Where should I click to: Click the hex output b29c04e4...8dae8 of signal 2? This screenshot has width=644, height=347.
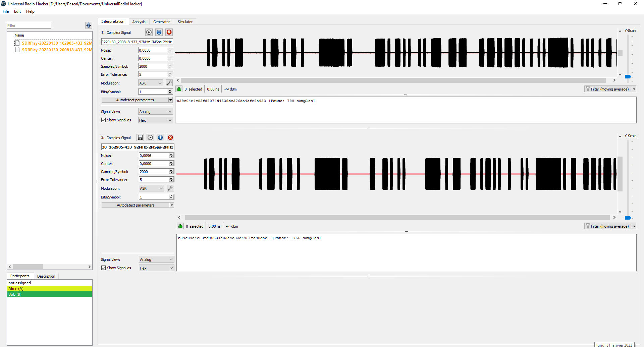(x=224, y=238)
